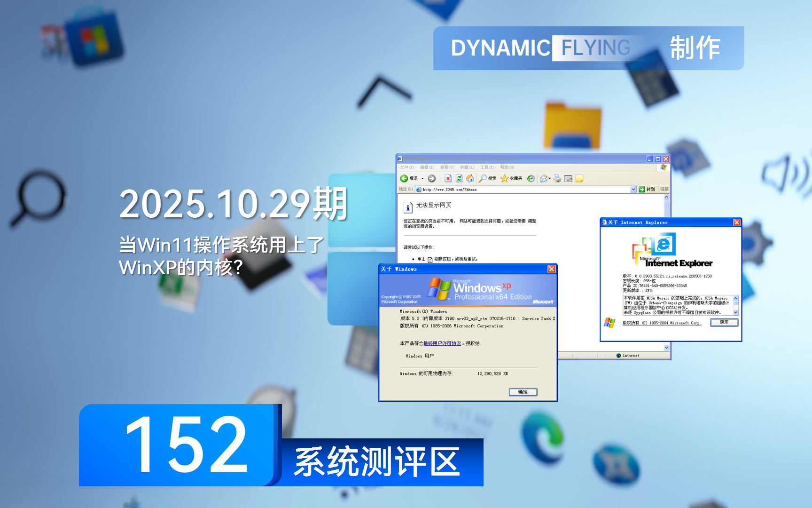Click the Windows XP flag logo in About Windows
This screenshot has width=812, height=508.
coord(439,289)
